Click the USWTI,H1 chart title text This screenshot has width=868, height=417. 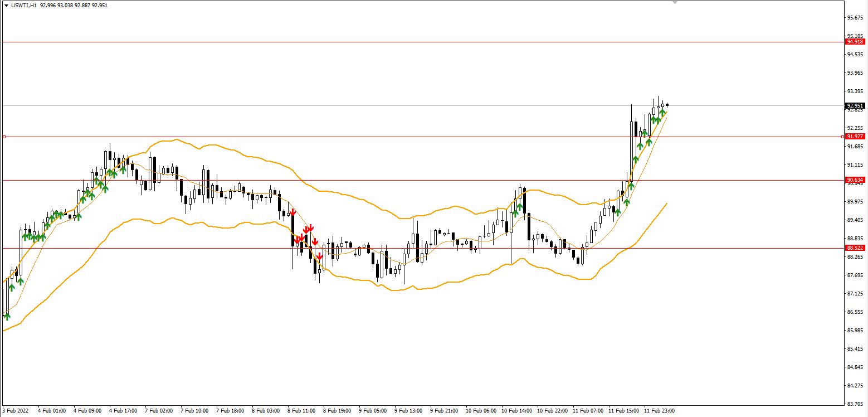pyautogui.click(x=24, y=5)
